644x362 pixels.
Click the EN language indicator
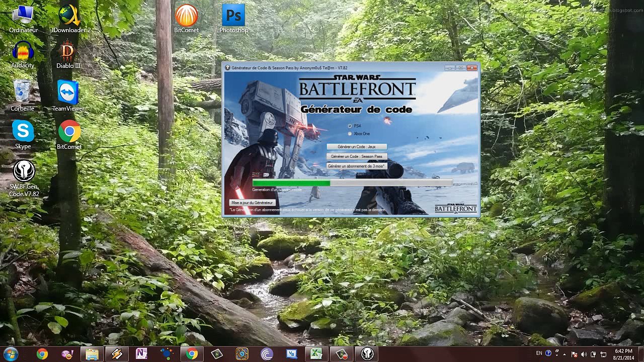[x=539, y=353]
